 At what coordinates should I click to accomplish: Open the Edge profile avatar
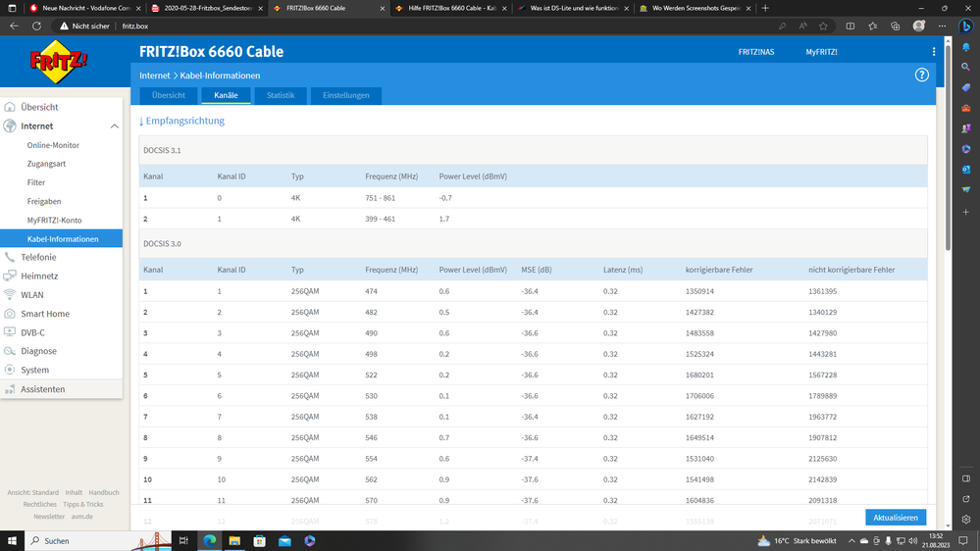point(919,26)
